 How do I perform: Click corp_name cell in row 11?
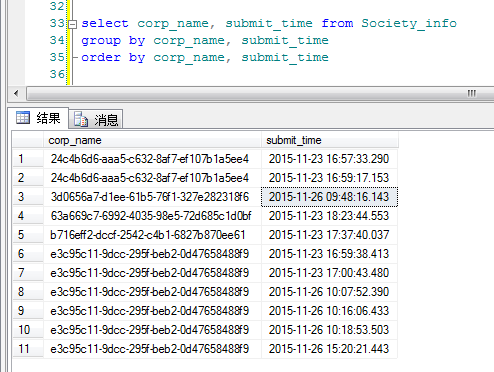point(152,349)
